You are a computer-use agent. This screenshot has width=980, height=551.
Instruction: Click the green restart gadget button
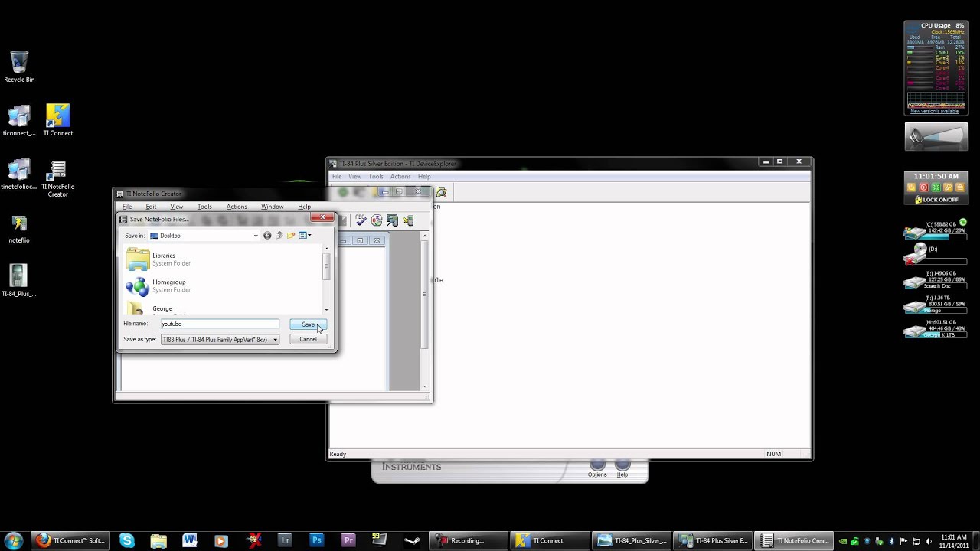pos(936,187)
